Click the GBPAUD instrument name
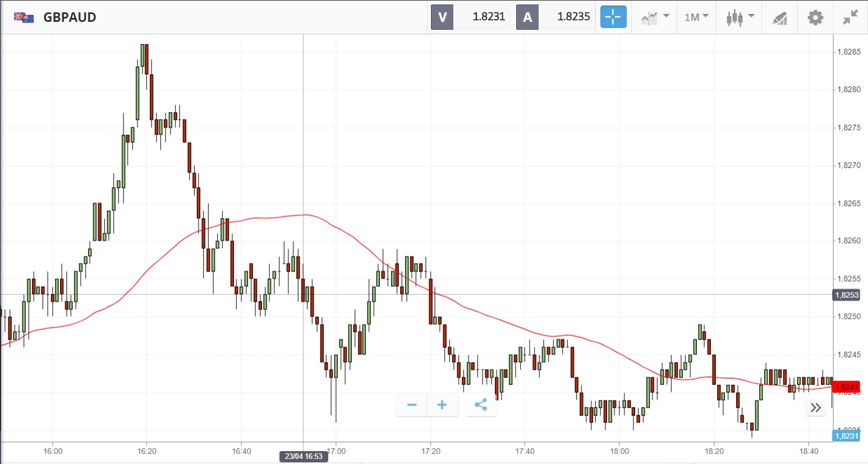This screenshot has width=868, height=464. click(x=70, y=17)
